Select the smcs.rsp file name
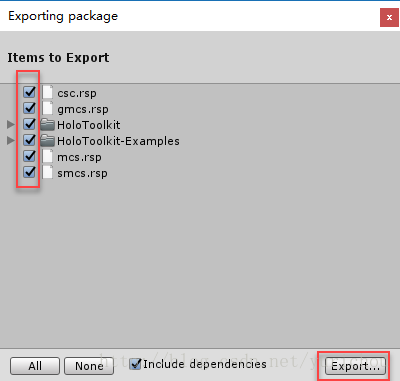 (82, 173)
